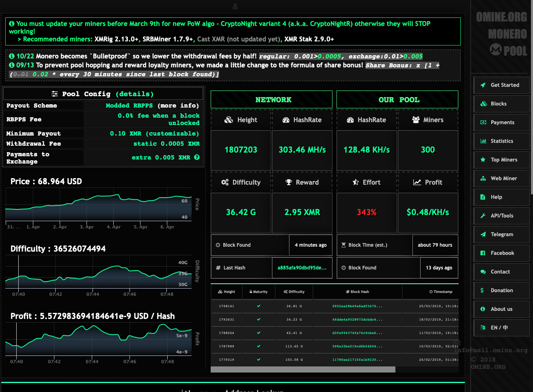Click the paper plane icon beside Telegram

[x=483, y=235]
